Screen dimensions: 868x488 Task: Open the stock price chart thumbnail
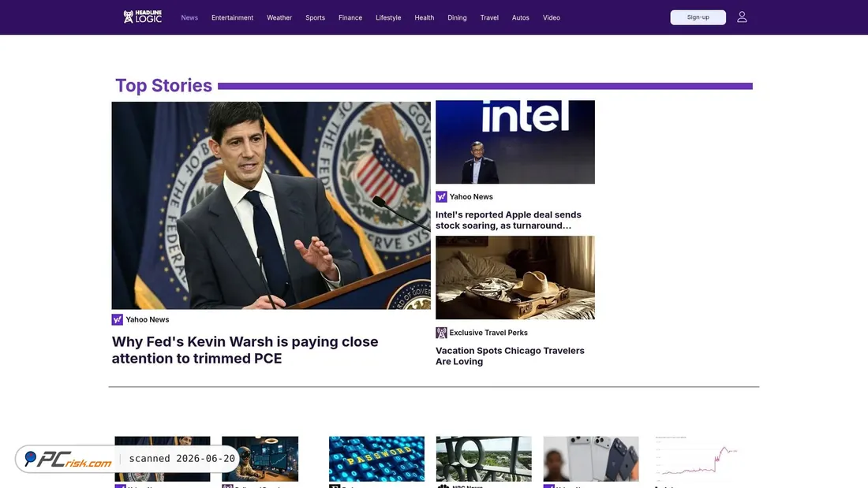(x=698, y=459)
